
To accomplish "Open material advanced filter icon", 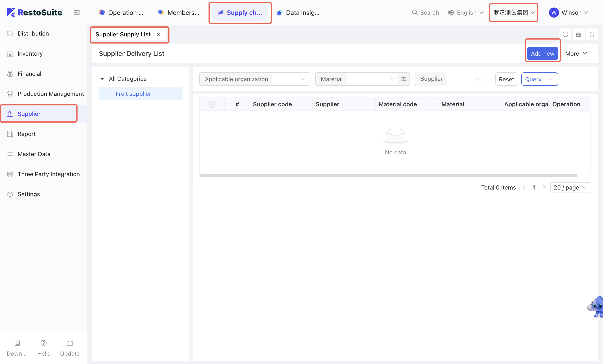I will tap(403, 79).
